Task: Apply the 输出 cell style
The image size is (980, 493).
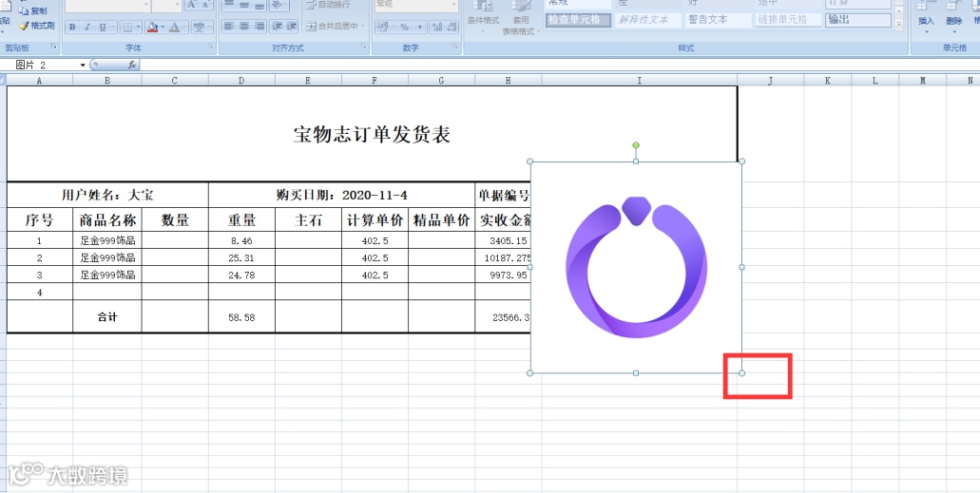Action: point(858,20)
